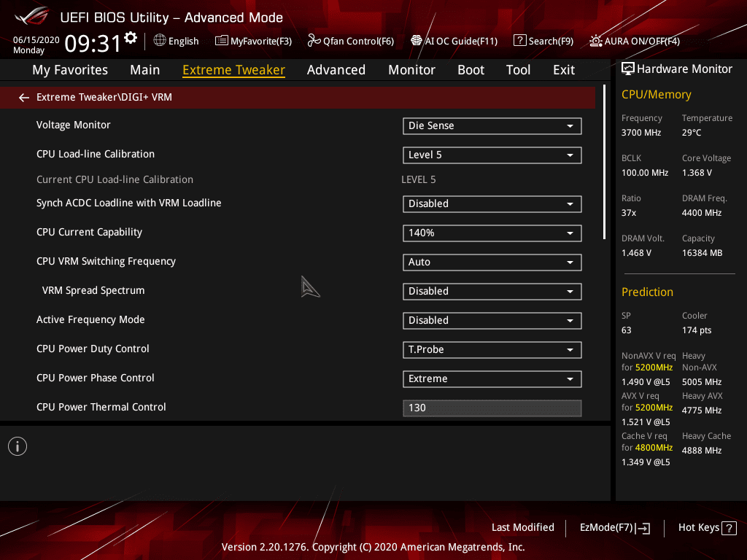Open CPU Current Capability 140% dropdown
The image size is (747, 560).
click(492, 233)
